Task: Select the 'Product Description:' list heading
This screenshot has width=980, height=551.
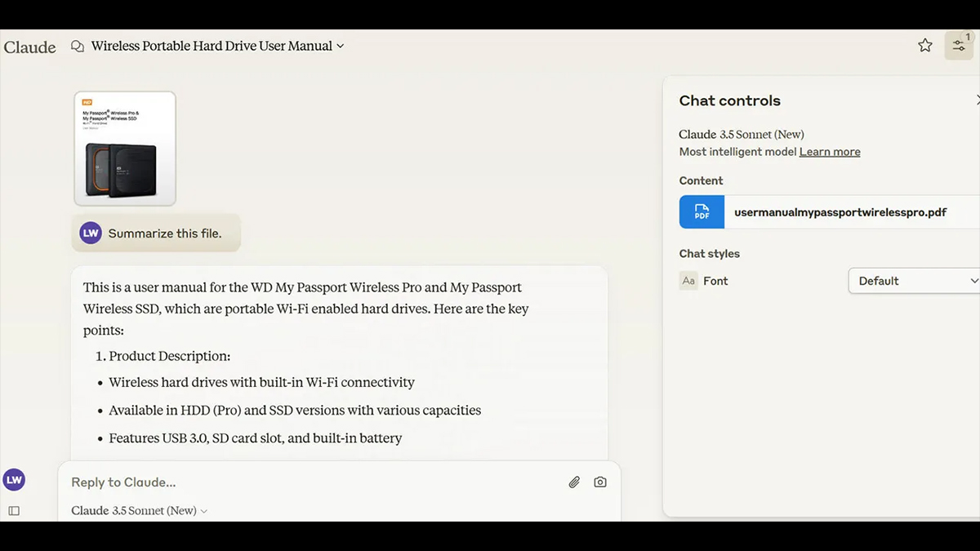Action: (x=170, y=356)
